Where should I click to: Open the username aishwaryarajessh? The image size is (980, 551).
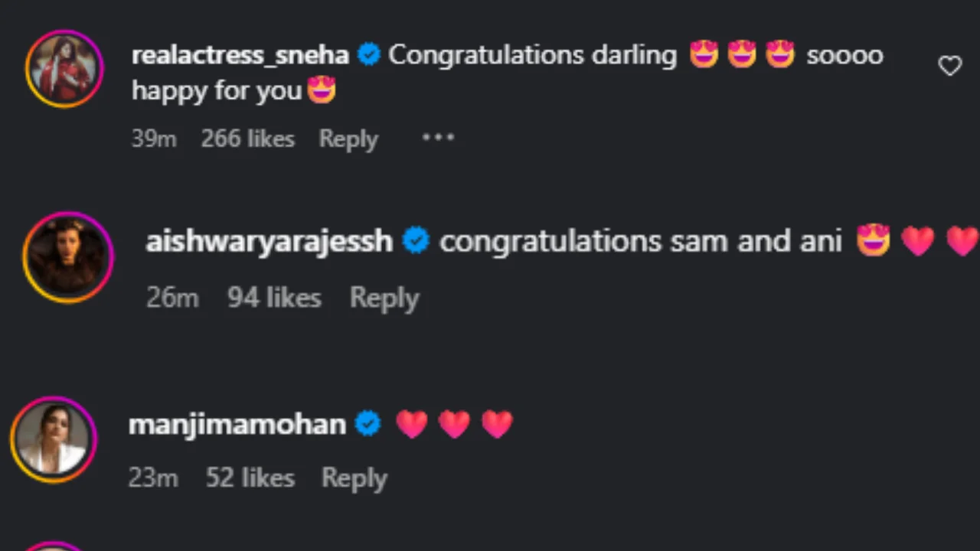tap(268, 240)
